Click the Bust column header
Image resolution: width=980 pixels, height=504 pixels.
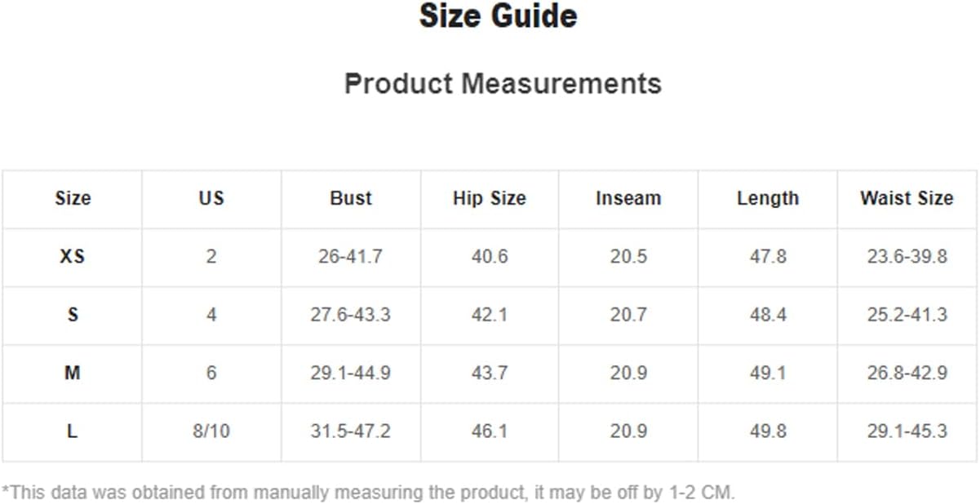[351, 198]
